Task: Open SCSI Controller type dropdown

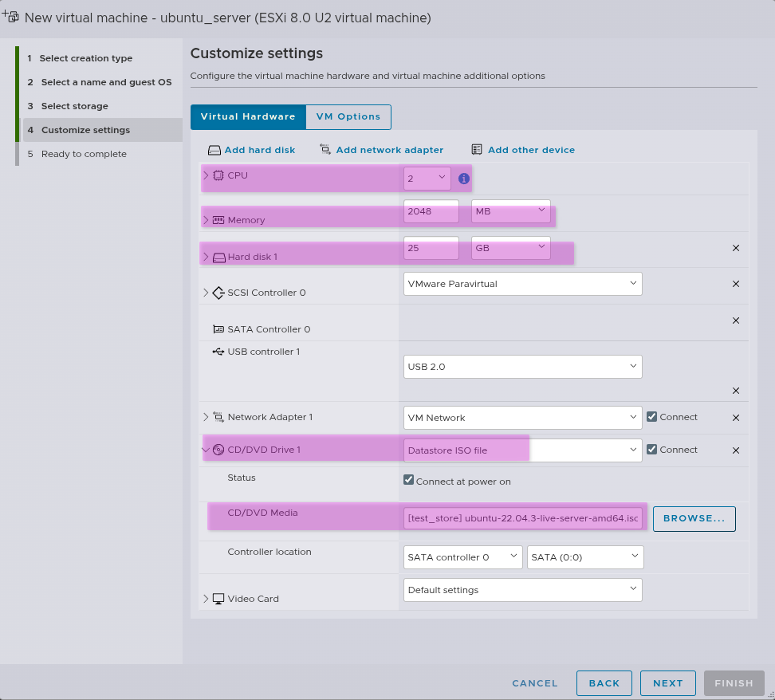Action: [522, 283]
